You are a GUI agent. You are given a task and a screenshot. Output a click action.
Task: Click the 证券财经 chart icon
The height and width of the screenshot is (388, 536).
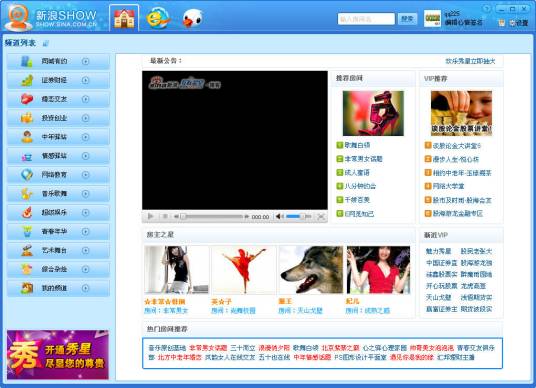coord(27,80)
